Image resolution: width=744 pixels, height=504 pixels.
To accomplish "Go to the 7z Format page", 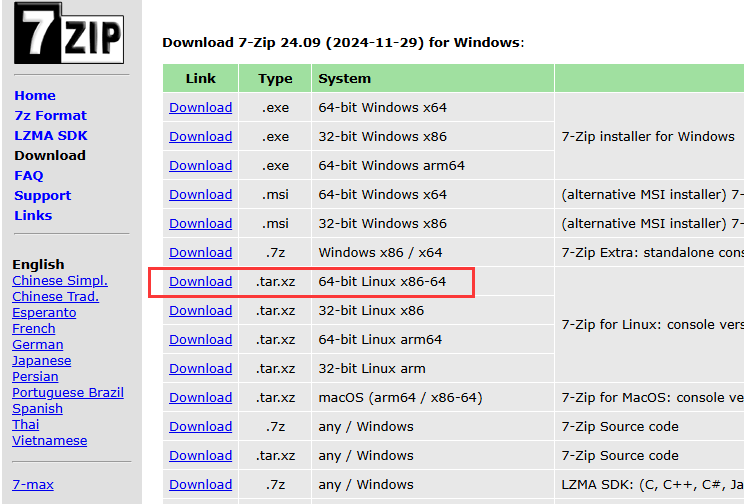I will [50, 115].
